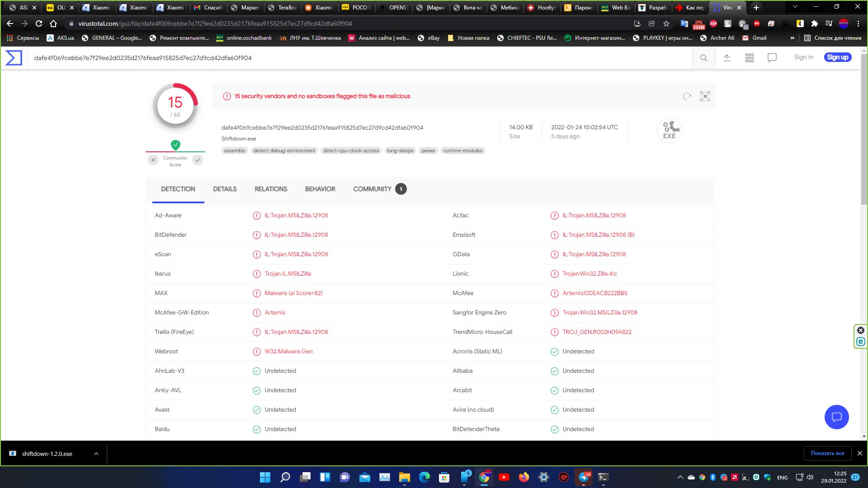Click the assembly tag

click(235, 151)
